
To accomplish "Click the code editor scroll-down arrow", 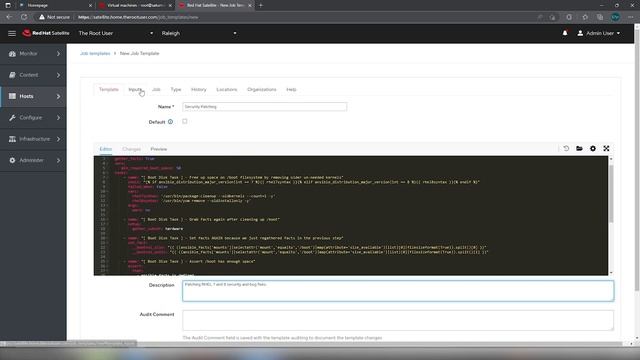I will [611, 272].
